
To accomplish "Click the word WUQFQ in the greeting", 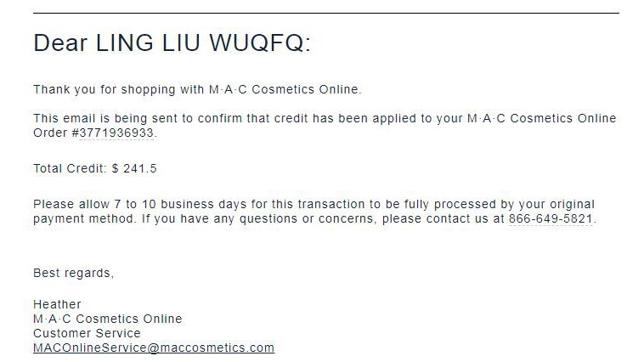I will pyautogui.click(x=260, y=42).
